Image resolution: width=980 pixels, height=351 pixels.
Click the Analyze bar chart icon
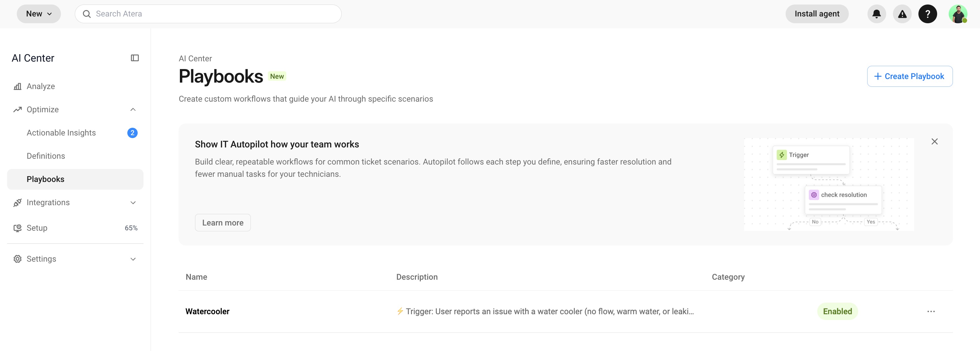click(17, 86)
